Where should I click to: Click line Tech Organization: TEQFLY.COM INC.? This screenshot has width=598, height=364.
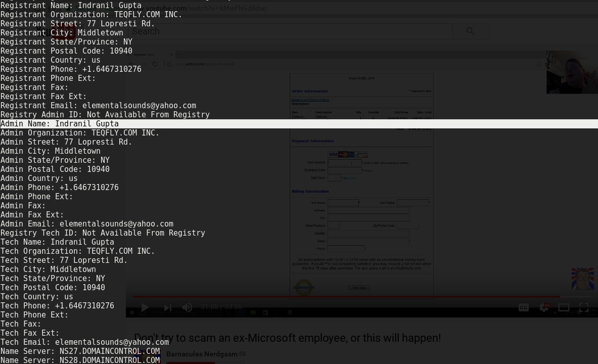77,251
